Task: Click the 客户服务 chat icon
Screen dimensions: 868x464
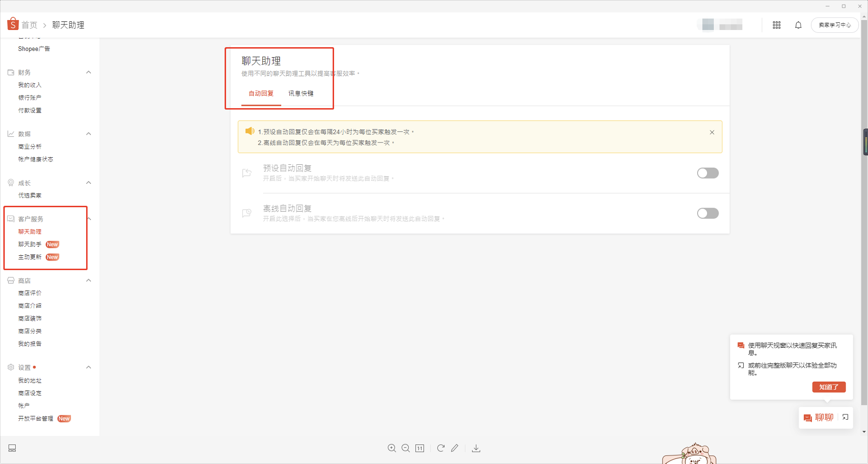Action: click(11, 219)
